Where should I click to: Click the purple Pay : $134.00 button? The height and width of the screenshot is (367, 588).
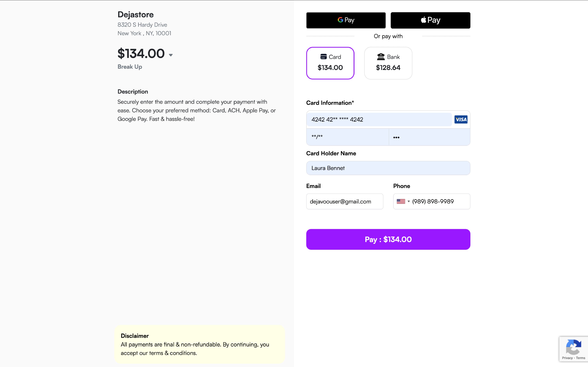[x=388, y=239]
